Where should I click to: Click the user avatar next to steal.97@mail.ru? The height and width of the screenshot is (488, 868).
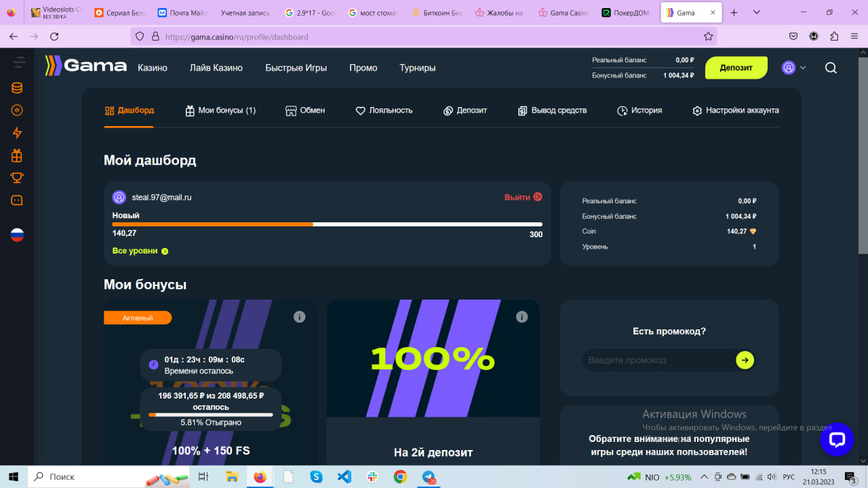pos(119,197)
